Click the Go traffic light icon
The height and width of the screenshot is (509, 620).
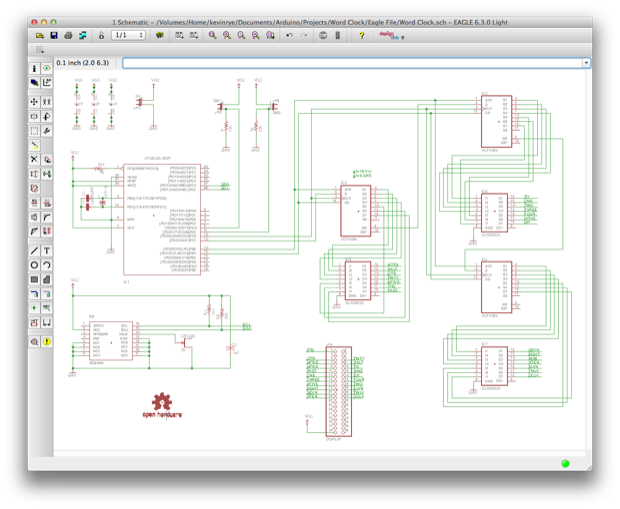[337, 36]
